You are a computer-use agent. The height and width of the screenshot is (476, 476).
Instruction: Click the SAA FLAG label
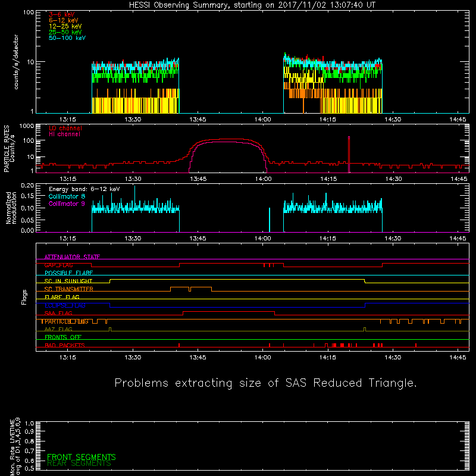pyautogui.click(x=58, y=314)
